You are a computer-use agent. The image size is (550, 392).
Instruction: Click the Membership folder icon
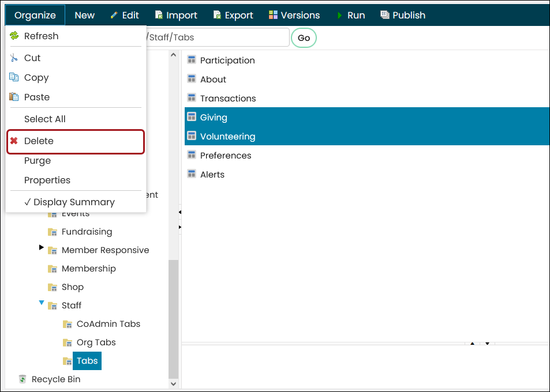pyautogui.click(x=53, y=269)
